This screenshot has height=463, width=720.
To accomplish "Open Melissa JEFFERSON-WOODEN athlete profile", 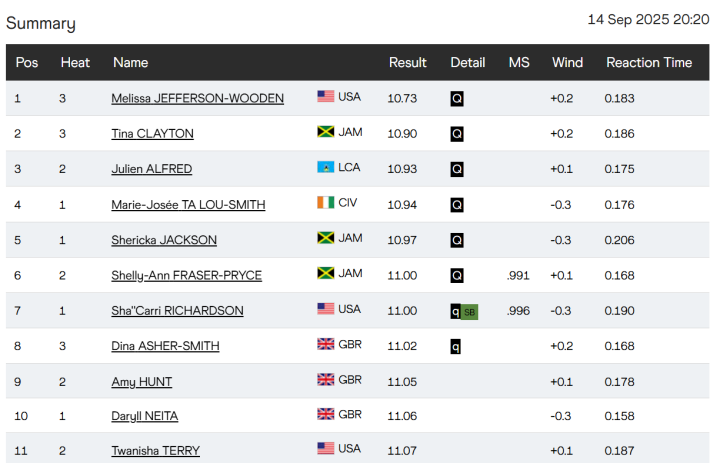I will point(197,98).
